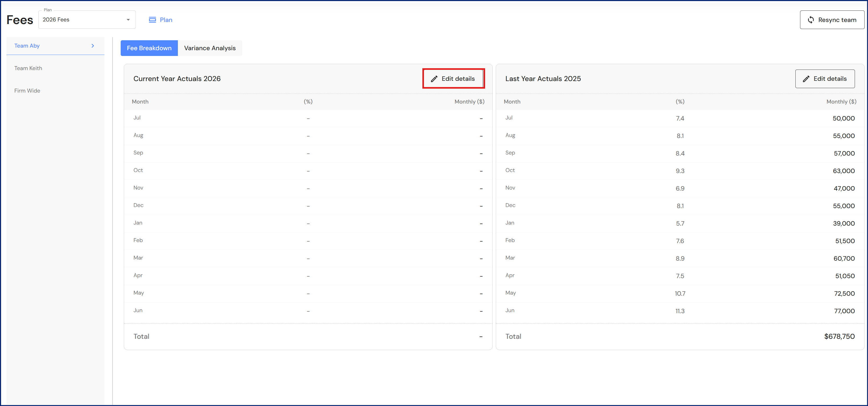Screen dimensions: 868x406
Task: Click pencil icon in Last Year Actuals
Action: (806, 79)
